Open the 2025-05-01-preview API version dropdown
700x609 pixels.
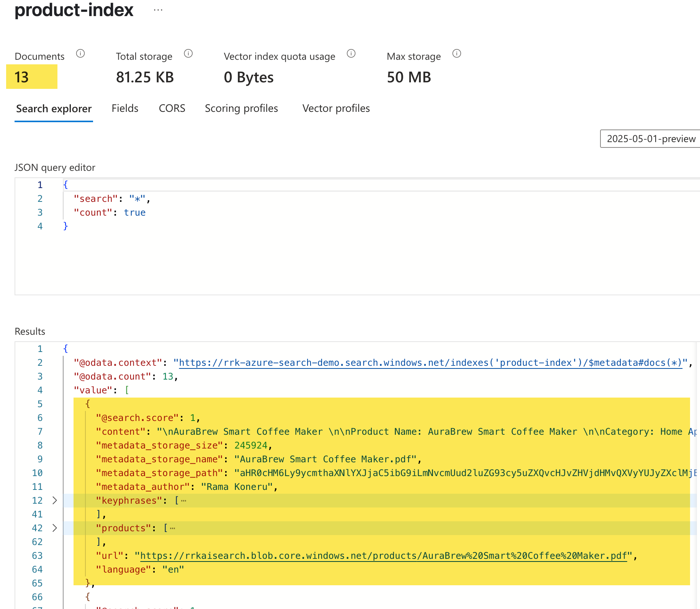650,139
